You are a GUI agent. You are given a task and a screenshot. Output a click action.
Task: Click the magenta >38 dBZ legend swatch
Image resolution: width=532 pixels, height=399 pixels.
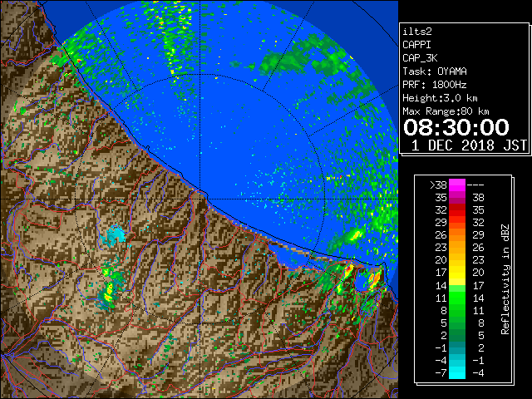[457, 185]
